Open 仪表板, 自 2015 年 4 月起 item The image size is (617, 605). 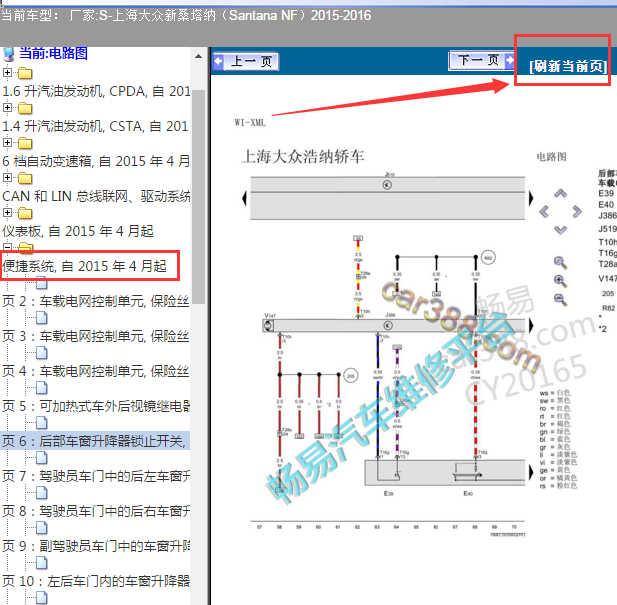(x=78, y=231)
